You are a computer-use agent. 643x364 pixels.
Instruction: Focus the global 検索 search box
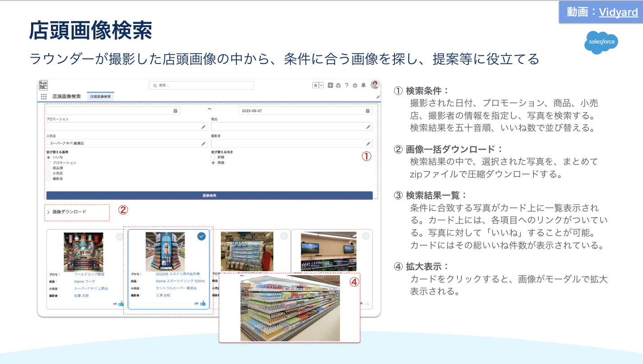click(201, 85)
